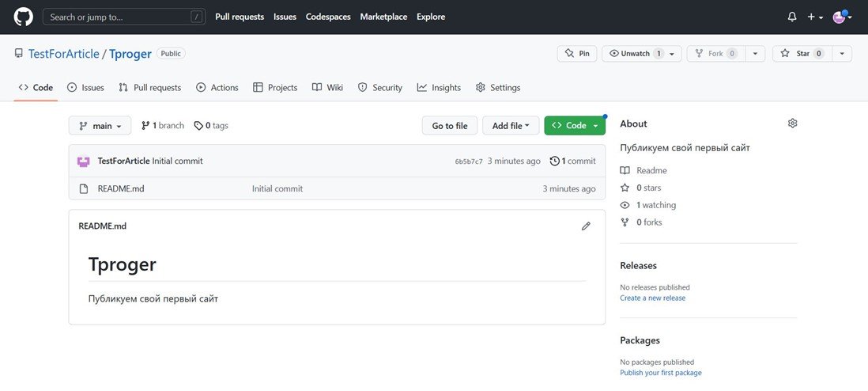Open the Actions tab
This screenshot has width=868, height=391.
pyautogui.click(x=217, y=88)
